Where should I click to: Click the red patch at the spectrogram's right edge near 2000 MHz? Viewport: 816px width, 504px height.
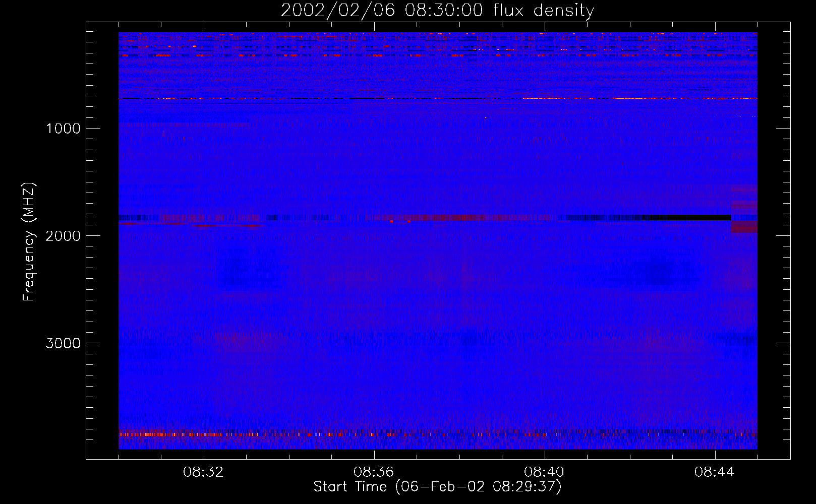tap(744, 227)
